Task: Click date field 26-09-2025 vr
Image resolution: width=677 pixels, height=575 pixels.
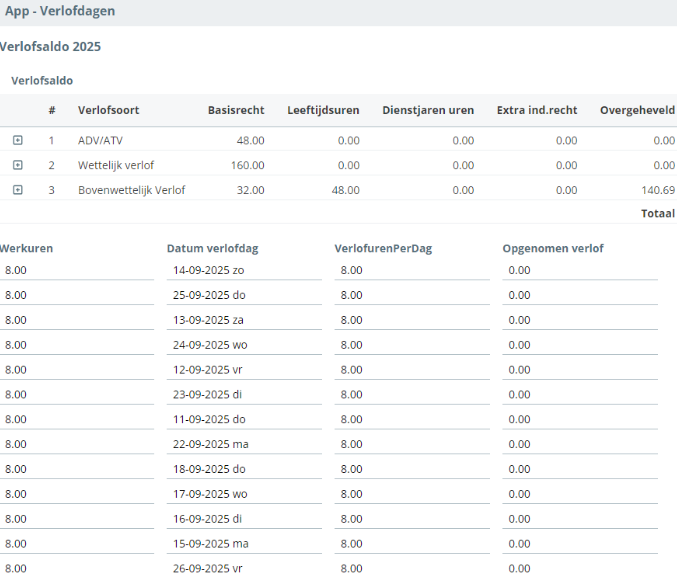Action: (244, 568)
